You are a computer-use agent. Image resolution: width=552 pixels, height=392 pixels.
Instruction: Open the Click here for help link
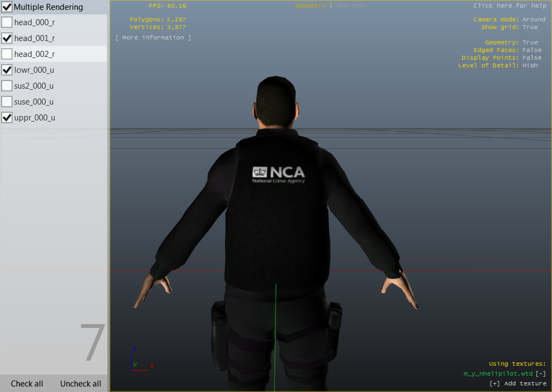[x=509, y=5]
